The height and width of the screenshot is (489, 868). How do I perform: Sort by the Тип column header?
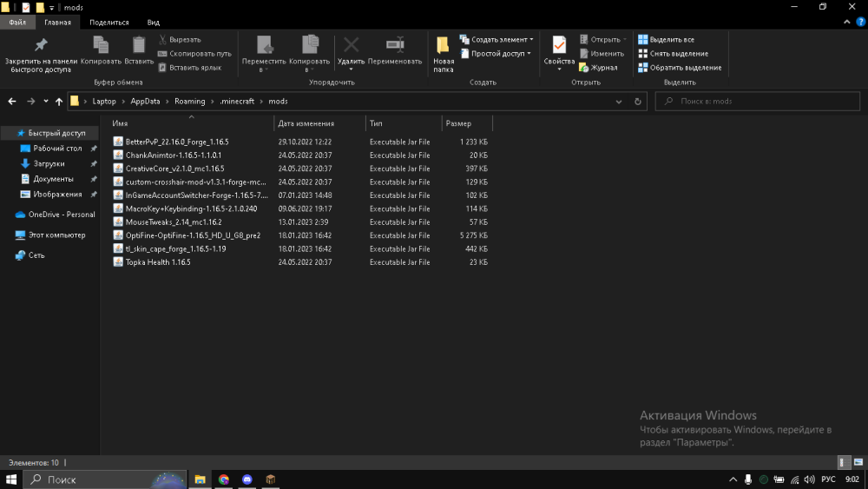click(404, 123)
